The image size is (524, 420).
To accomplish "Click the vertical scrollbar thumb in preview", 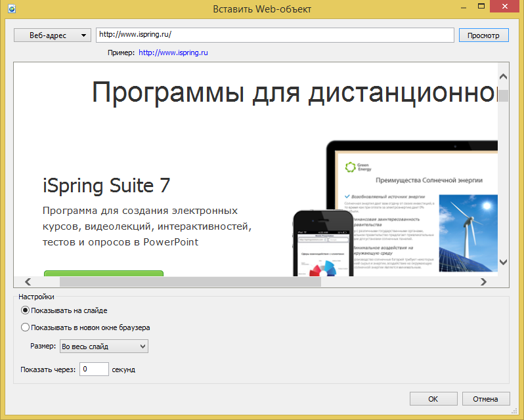I will [503, 96].
